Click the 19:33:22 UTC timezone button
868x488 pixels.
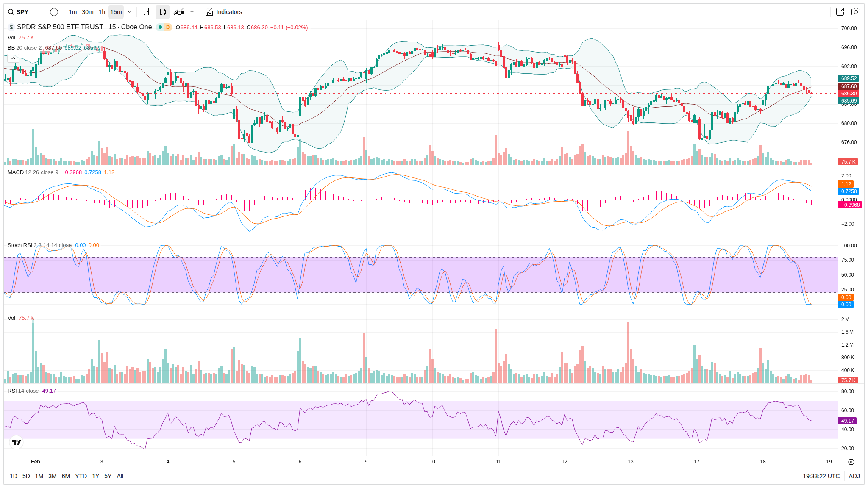pos(821,476)
